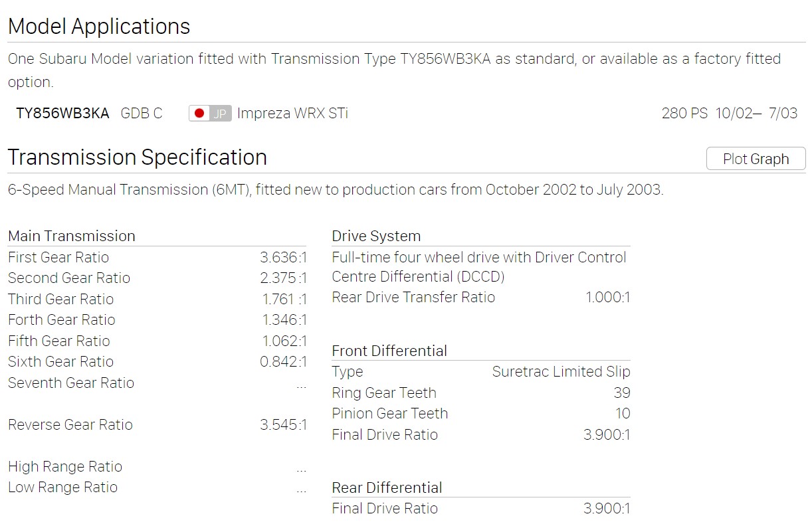812x532 pixels.
Task: Click the GDB C chassis code
Action: 142,113
